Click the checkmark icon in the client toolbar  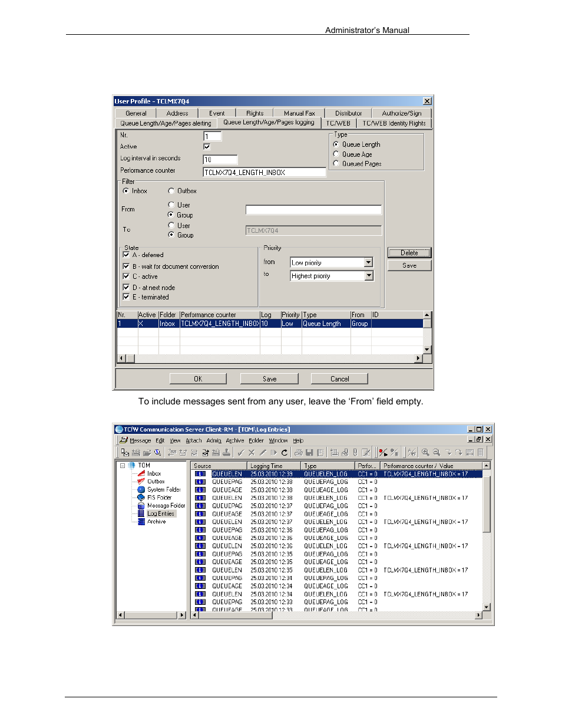click(x=240, y=453)
